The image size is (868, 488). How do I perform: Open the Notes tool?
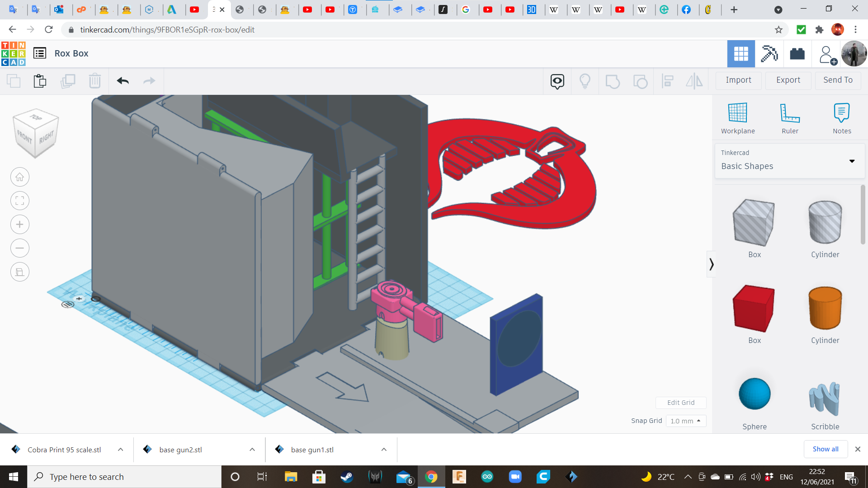click(841, 113)
